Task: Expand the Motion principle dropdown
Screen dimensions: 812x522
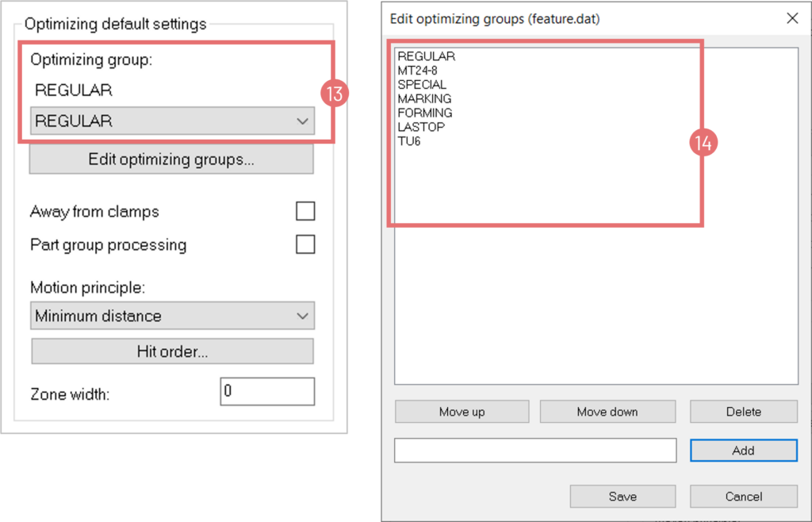Action: pyautogui.click(x=171, y=316)
